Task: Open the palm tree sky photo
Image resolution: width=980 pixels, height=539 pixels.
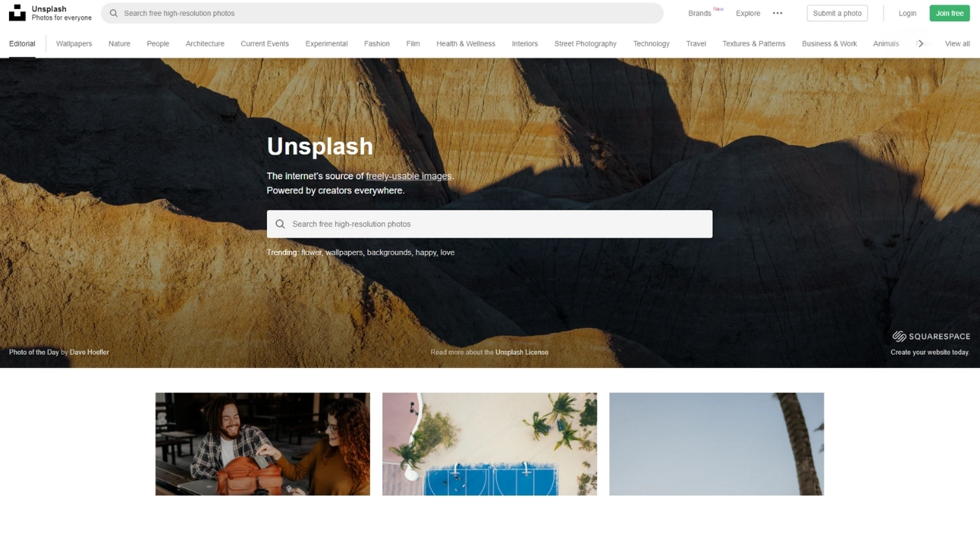Action: [716, 444]
